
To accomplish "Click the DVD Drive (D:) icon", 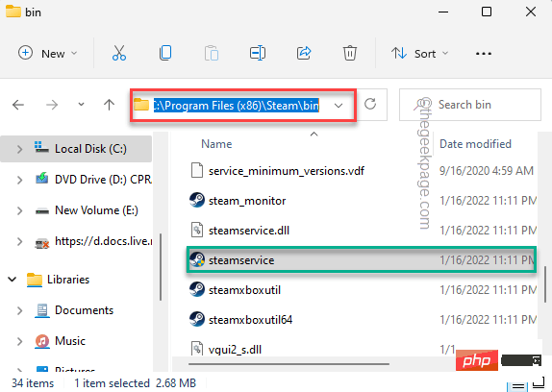I will point(42,179).
